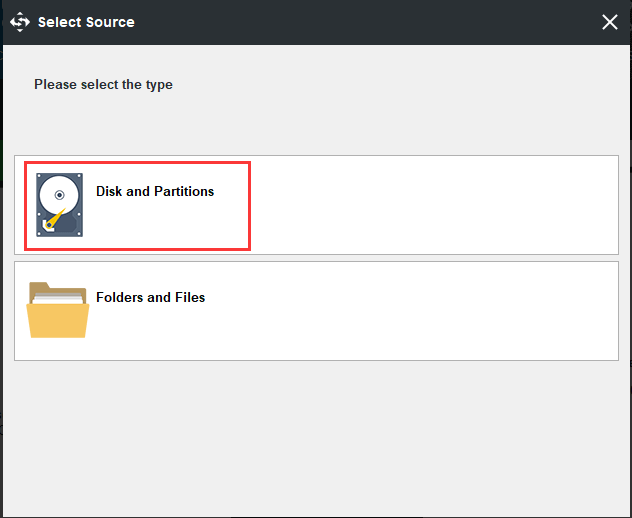Select the Disk and Partitions label
Screen dimensions: 632x518
tap(155, 191)
